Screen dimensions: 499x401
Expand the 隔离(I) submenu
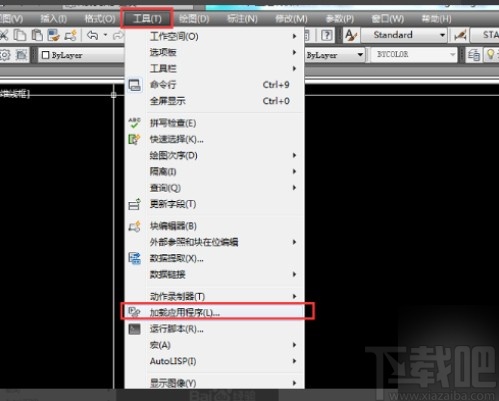pos(214,171)
